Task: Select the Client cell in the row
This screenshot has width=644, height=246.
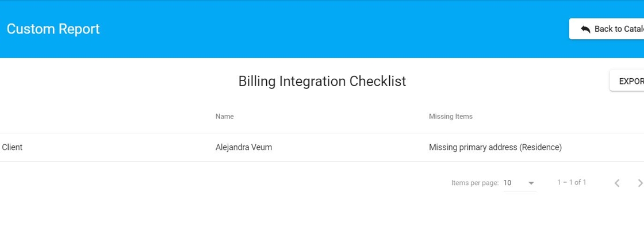Action: pos(12,147)
